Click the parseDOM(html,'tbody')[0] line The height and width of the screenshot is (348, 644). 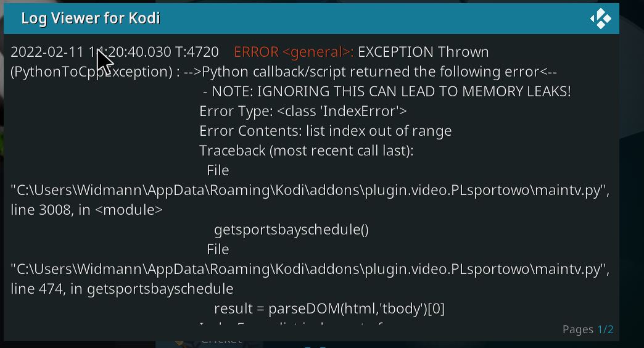click(329, 309)
